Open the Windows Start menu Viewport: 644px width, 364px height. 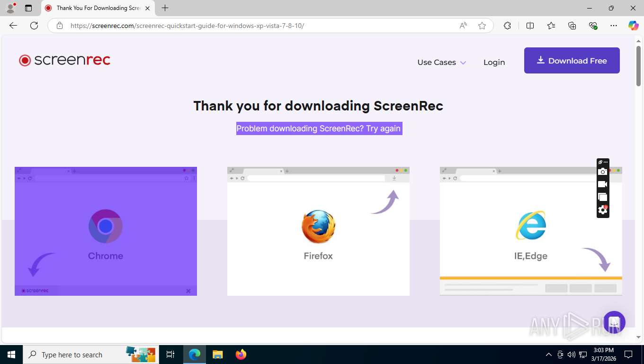(11, 355)
